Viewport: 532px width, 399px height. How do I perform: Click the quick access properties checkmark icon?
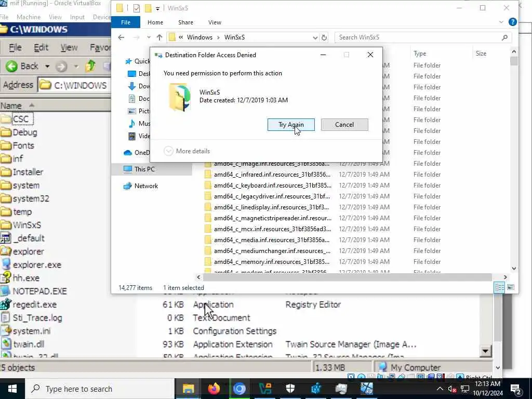click(137, 8)
